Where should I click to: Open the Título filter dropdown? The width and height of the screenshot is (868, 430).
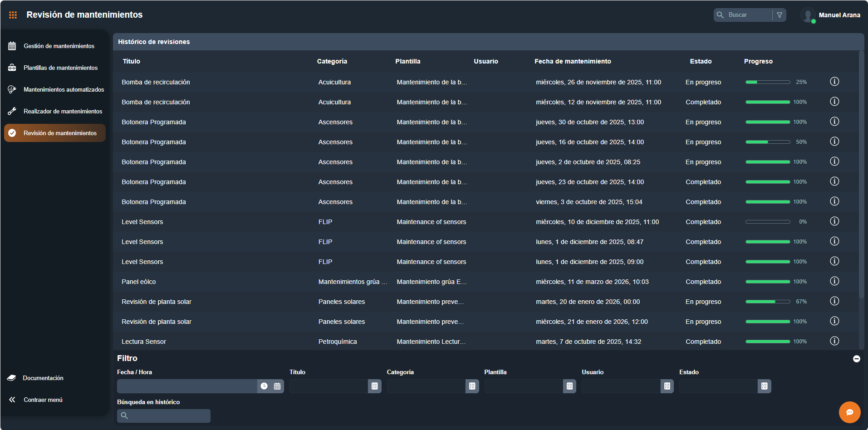tap(374, 386)
